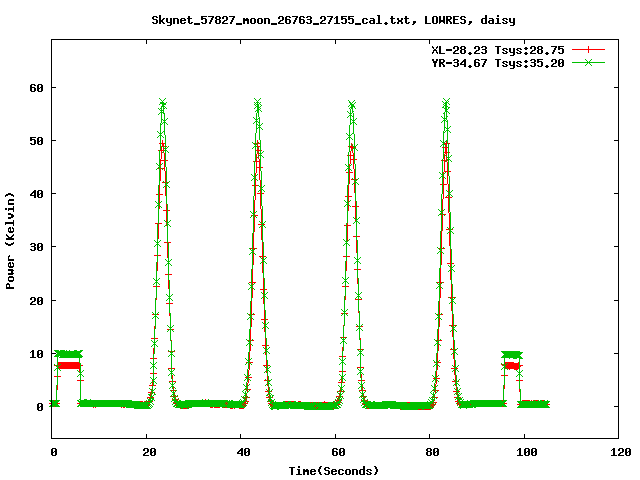
Task: Click the x-axis tick label 20
Action: pyautogui.click(x=149, y=452)
